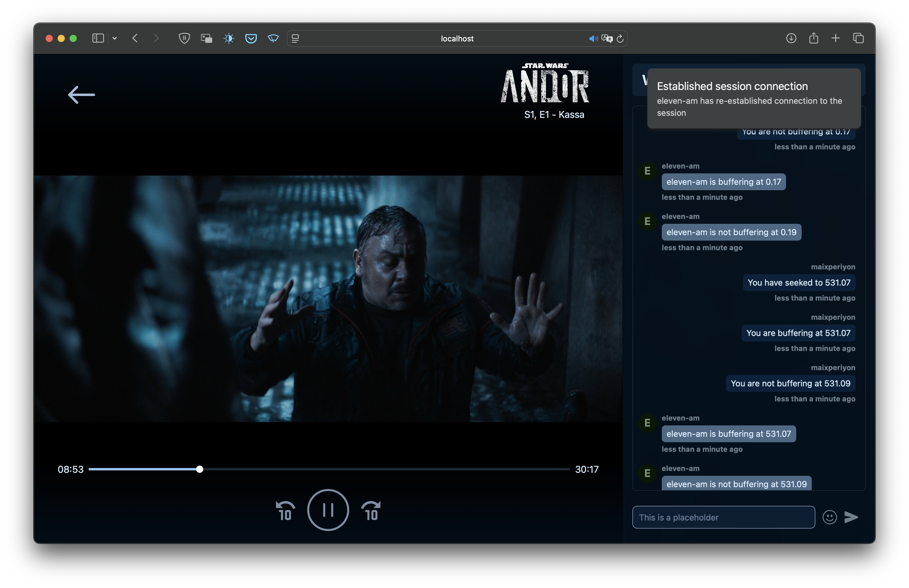This screenshot has height=588, width=909.
Task: Mute the tab audio
Action: [x=593, y=39]
